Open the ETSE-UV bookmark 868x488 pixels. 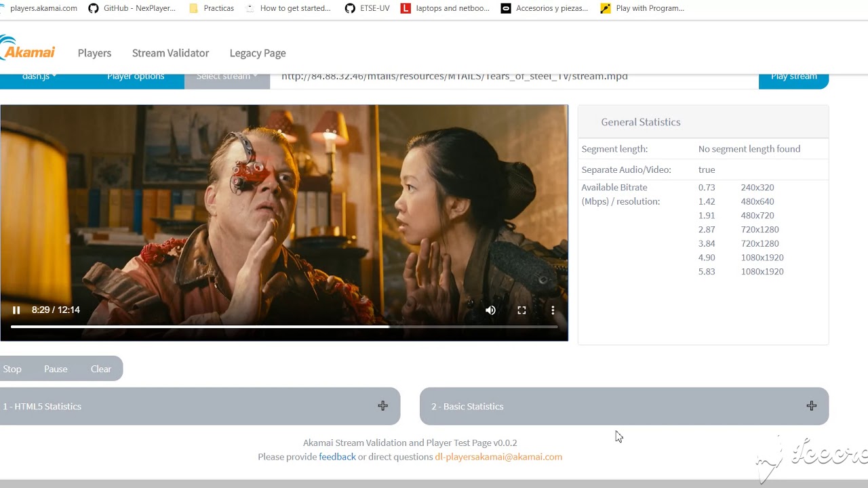367,8
